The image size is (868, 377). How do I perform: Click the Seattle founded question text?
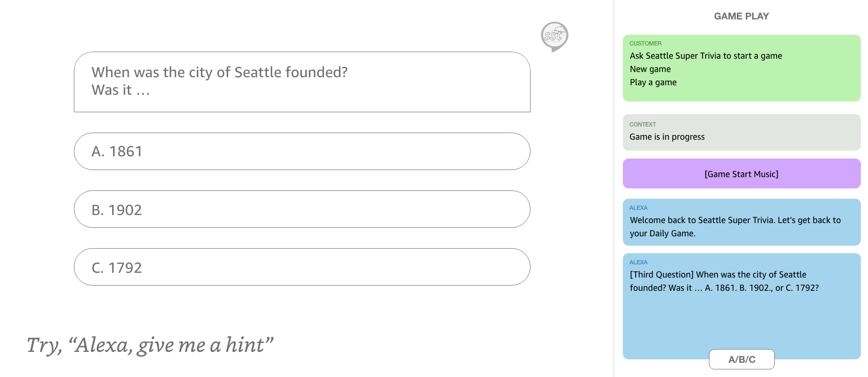(x=220, y=72)
